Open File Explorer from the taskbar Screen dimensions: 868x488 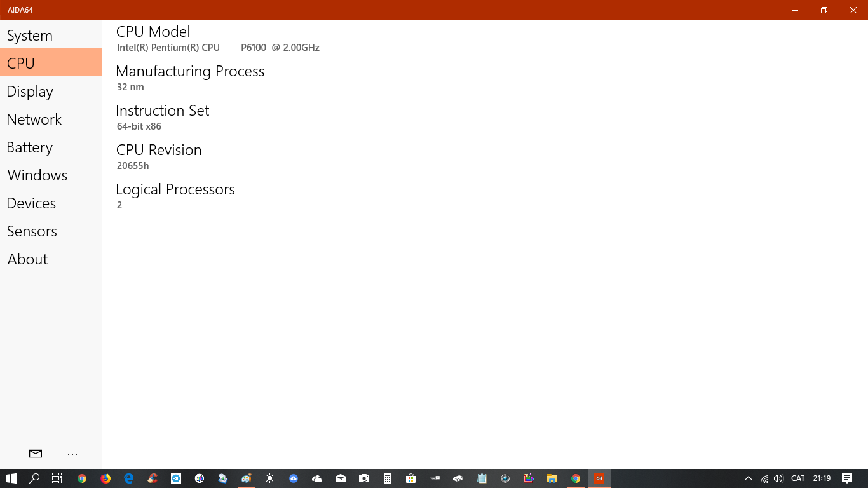click(x=552, y=478)
